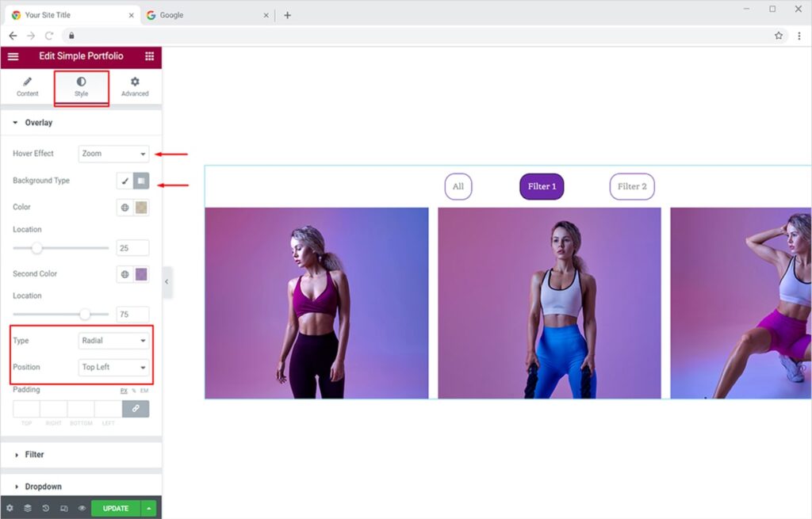Open the widgets grid panel

tap(149, 56)
